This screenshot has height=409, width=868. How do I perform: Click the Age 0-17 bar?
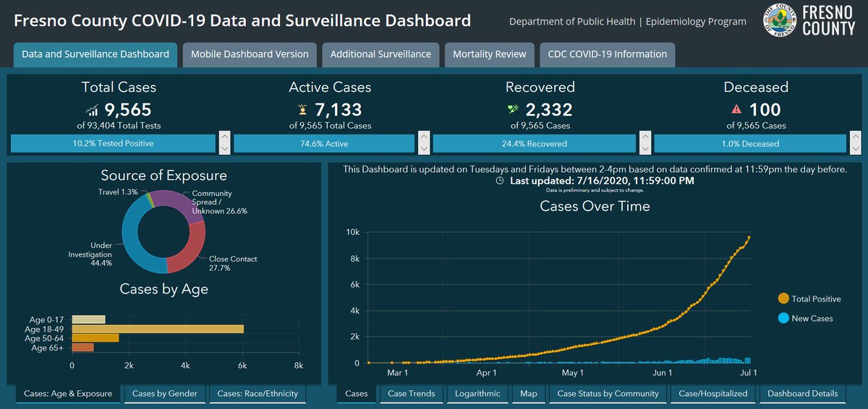88,319
